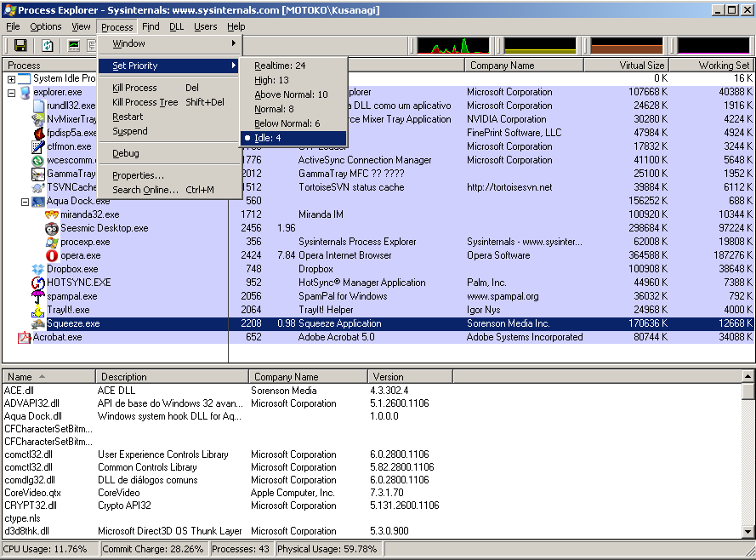Screen dimensions: 756x560
Task: Click the TSVNCache turtle icon
Action: click(38, 187)
